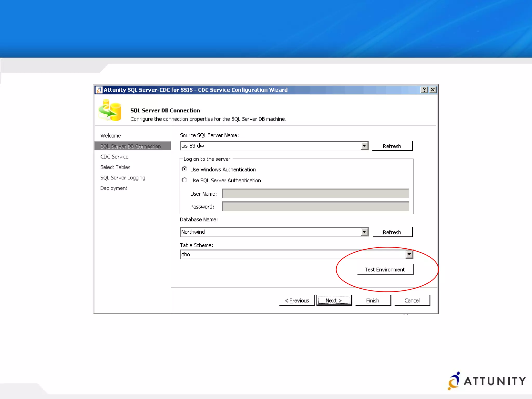The width and height of the screenshot is (532, 399).
Task: Click the Attunity logo at bottom right
Action: coord(487,381)
